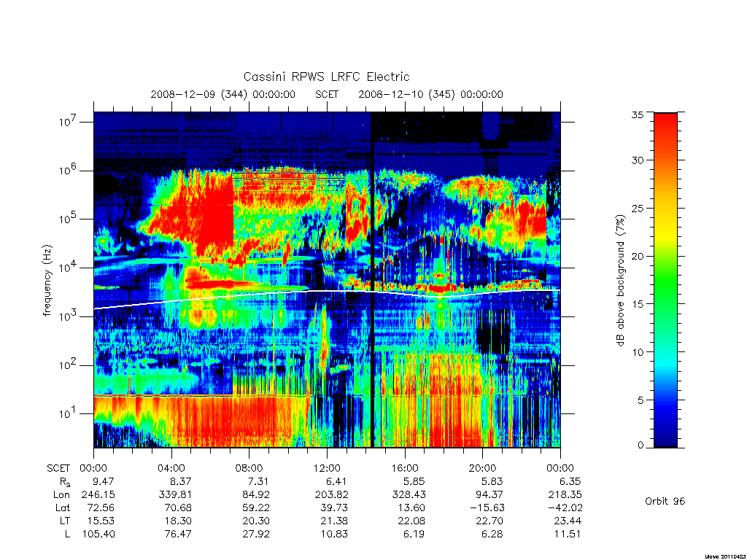This screenshot has height=560, width=747.
Task: Click the L value 27.92
Action: click(x=256, y=534)
